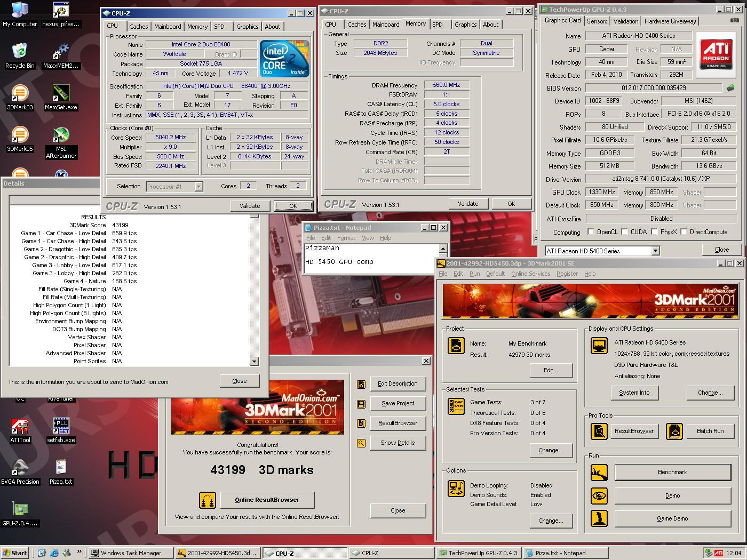Click ResultBrowser button in Pro Tools
The width and height of the screenshot is (747, 560).
click(x=634, y=431)
